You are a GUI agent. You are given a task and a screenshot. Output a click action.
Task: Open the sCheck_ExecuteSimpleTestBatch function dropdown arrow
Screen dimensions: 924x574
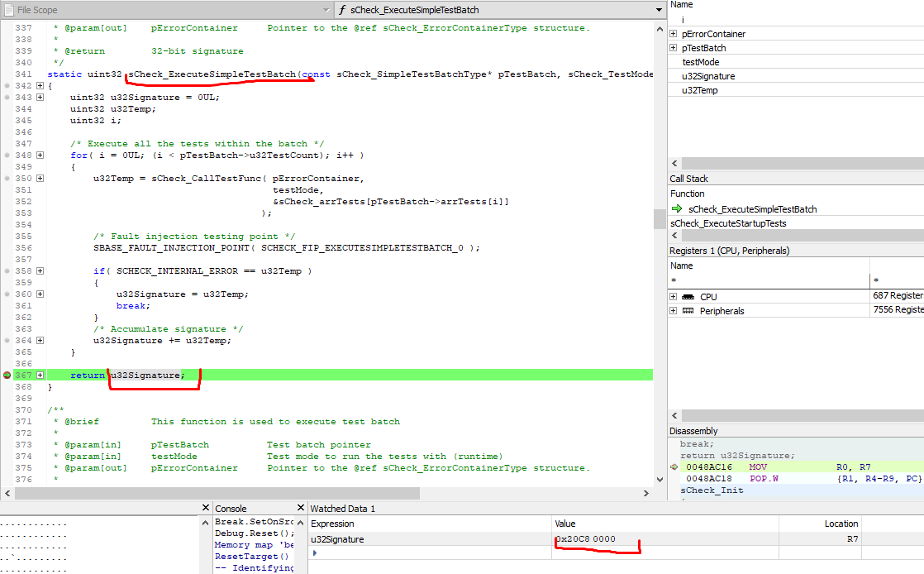click(x=659, y=10)
